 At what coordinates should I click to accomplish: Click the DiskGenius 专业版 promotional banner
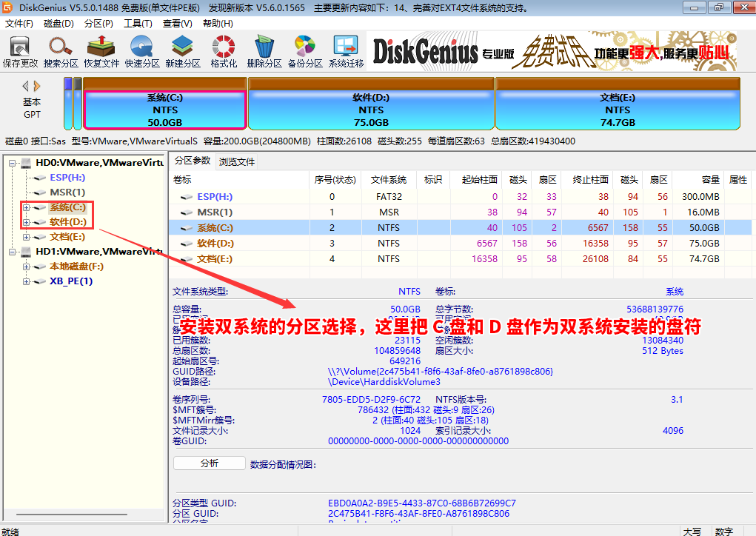552,52
